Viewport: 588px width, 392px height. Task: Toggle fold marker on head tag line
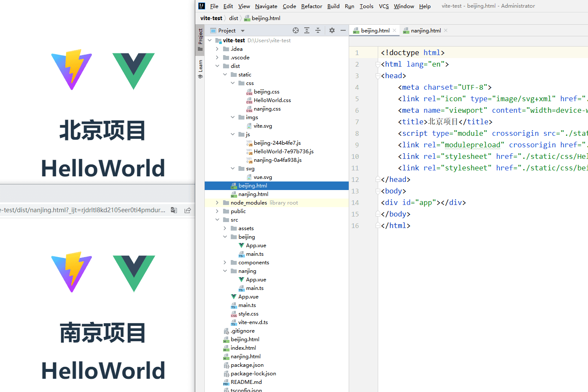point(378,76)
